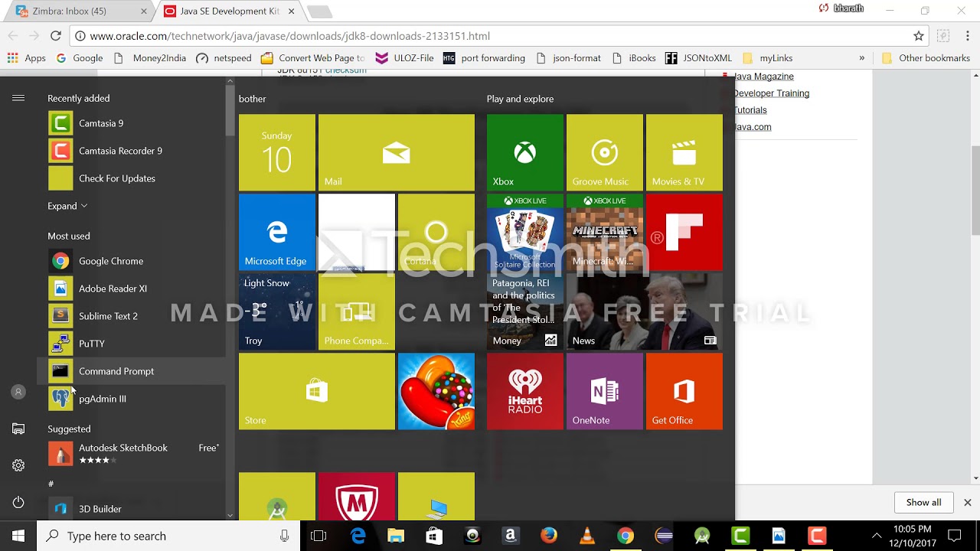Open the Money tile about Patagonia
The image size is (980, 551).
[525, 311]
